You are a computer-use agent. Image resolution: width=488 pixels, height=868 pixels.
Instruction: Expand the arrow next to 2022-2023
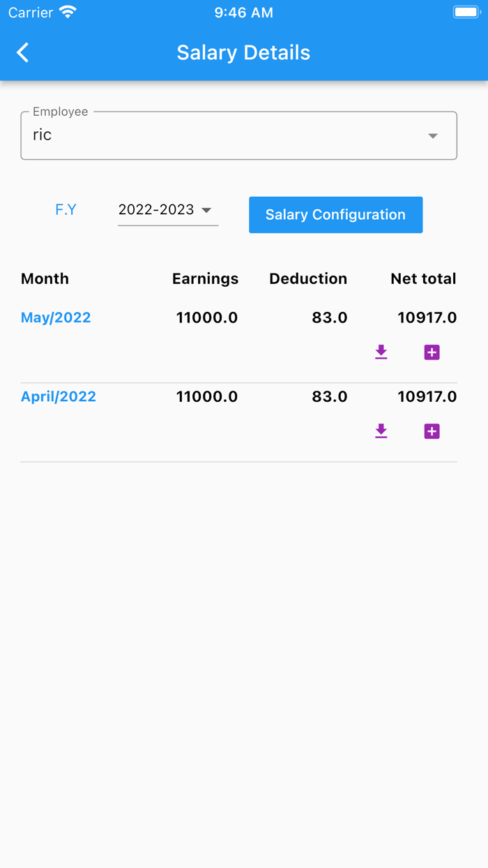(x=207, y=210)
